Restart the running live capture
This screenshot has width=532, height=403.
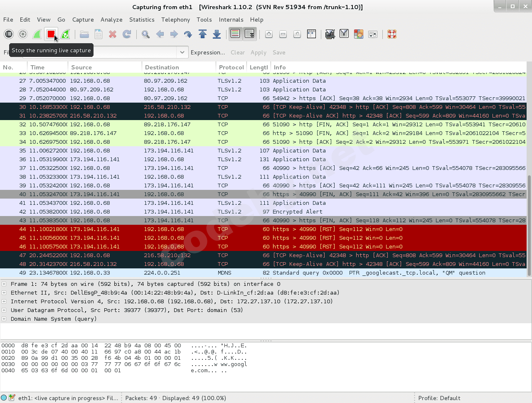tap(65, 34)
